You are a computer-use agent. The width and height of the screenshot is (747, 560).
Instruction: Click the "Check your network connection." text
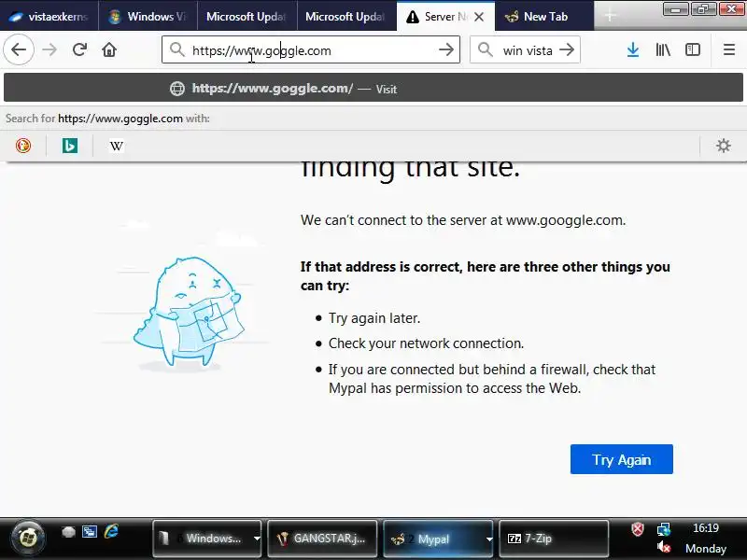426,343
